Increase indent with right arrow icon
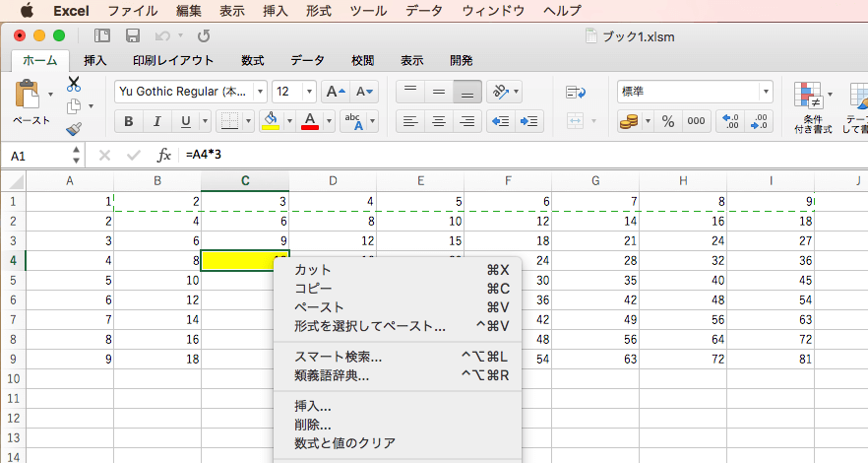 (528, 121)
